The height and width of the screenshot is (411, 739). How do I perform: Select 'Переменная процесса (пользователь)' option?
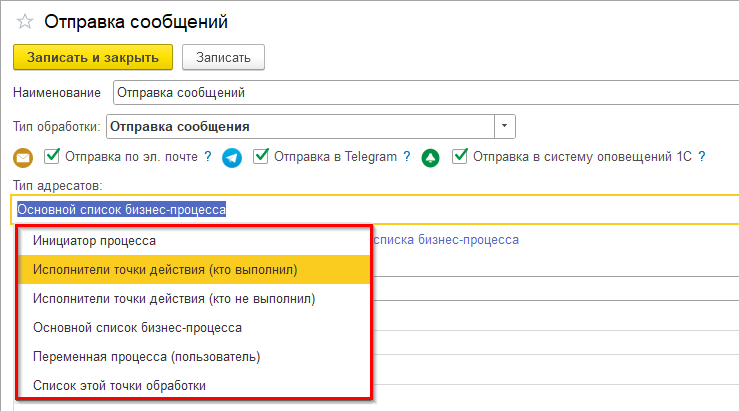pyautogui.click(x=146, y=356)
